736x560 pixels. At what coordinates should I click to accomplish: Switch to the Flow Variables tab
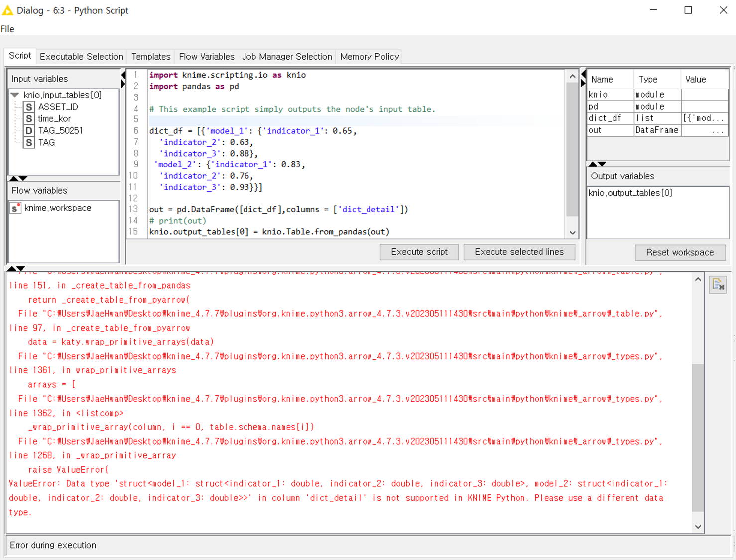pyautogui.click(x=206, y=57)
